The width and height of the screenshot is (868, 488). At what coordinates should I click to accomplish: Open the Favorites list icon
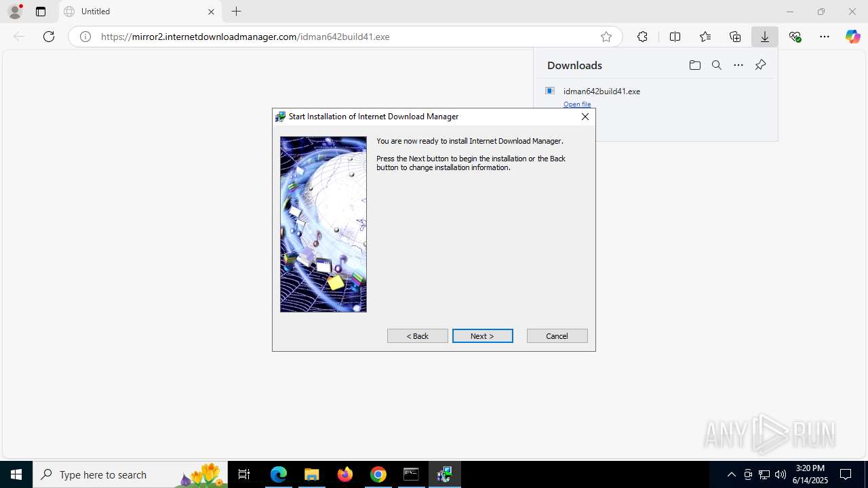pos(705,37)
